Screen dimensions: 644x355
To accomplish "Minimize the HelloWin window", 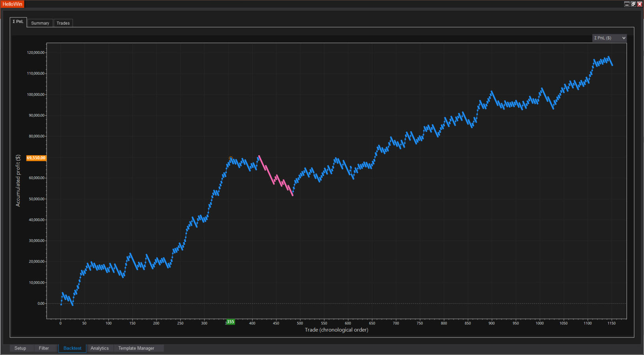I will [627, 4].
